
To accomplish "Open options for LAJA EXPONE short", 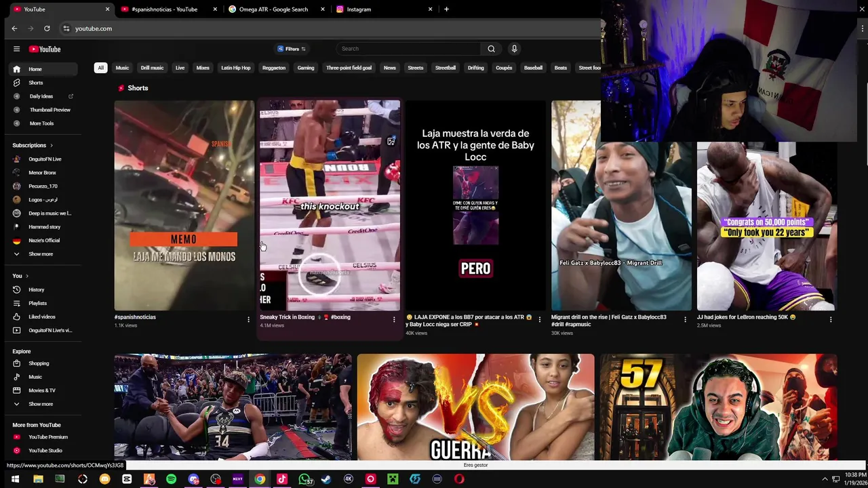I will click(x=540, y=319).
